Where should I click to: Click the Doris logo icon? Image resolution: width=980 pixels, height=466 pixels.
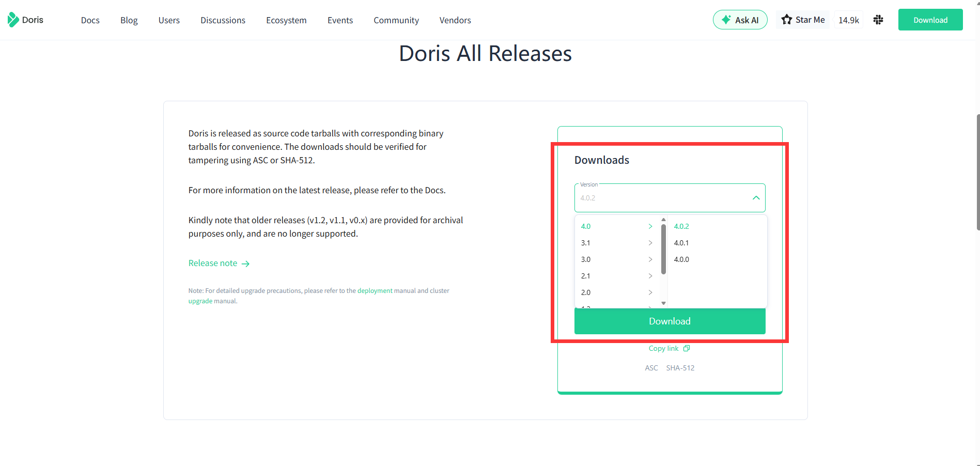point(13,20)
